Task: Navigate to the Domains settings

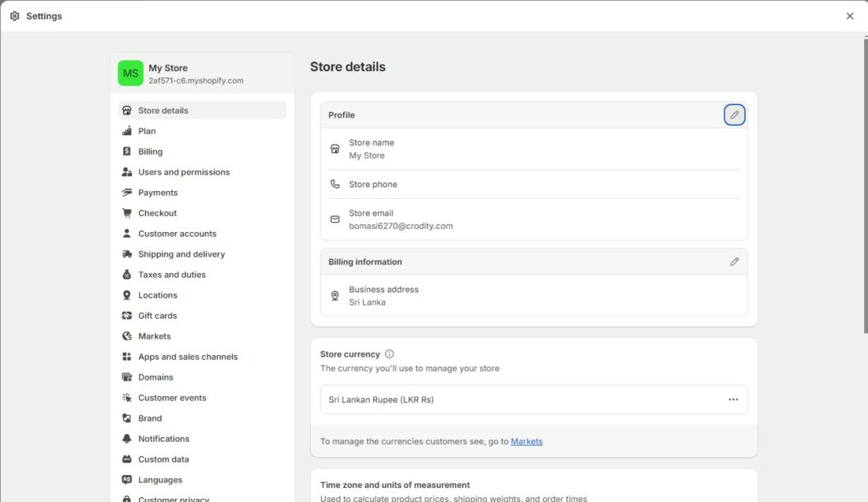Action: 155,377
